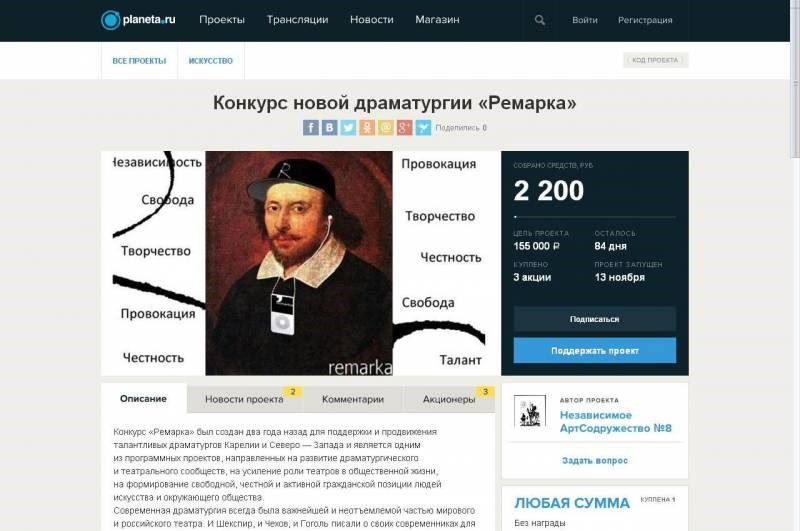Open the Магазин menu item
The width and height of the screenshot is (800, 531).
pos(437,20)
